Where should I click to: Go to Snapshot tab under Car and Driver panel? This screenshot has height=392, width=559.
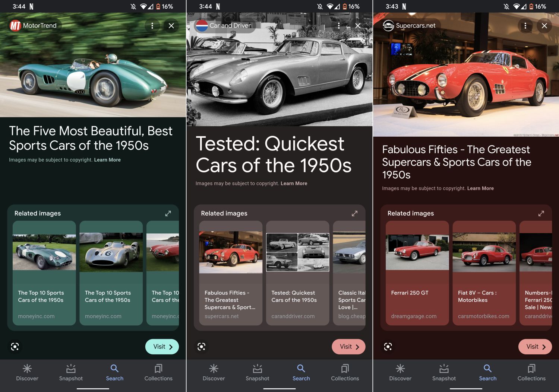click(x=257, y=372)
